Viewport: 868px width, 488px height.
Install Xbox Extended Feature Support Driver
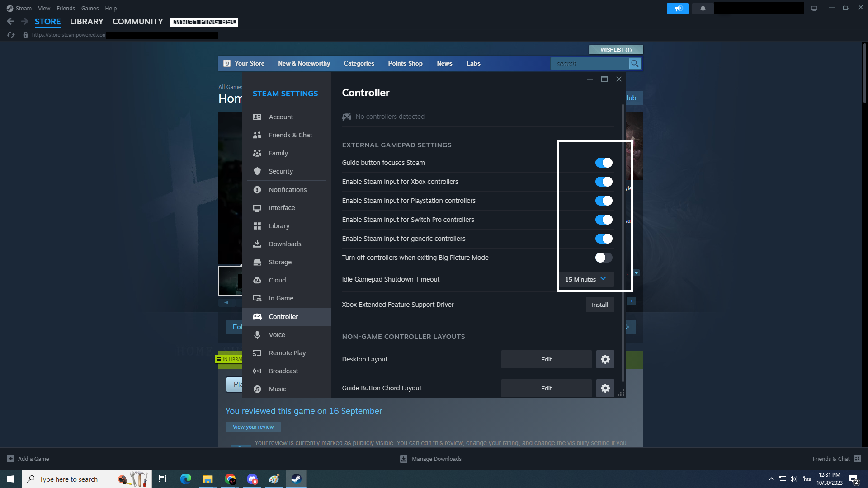tap(599, 305)
